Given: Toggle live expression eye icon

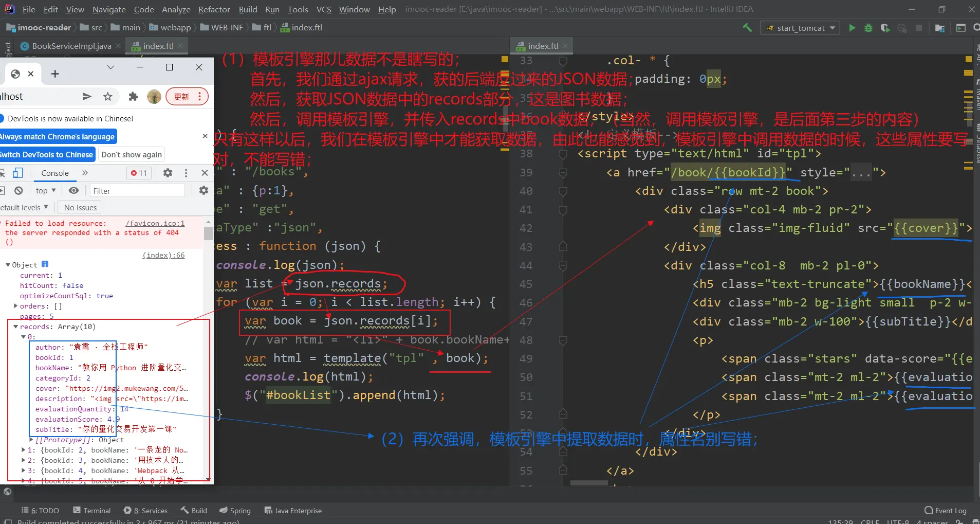Looking at the screenshot, I should (74, 191).
